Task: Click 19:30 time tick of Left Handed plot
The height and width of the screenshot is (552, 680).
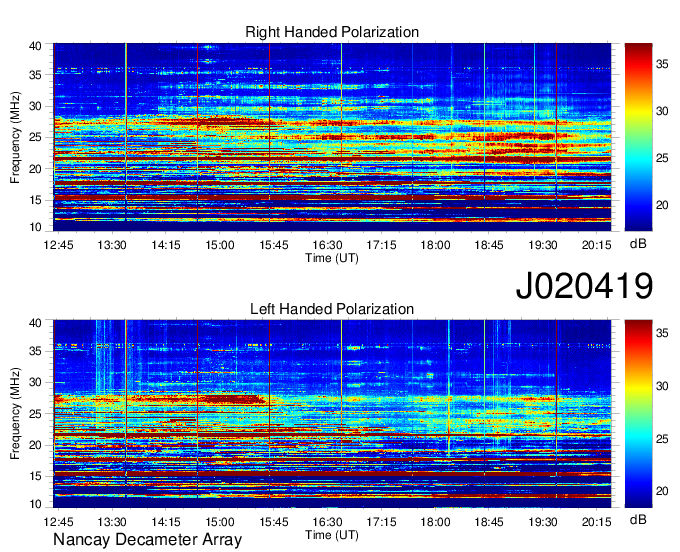Action: pyautogui.click(x=543, y=522)
